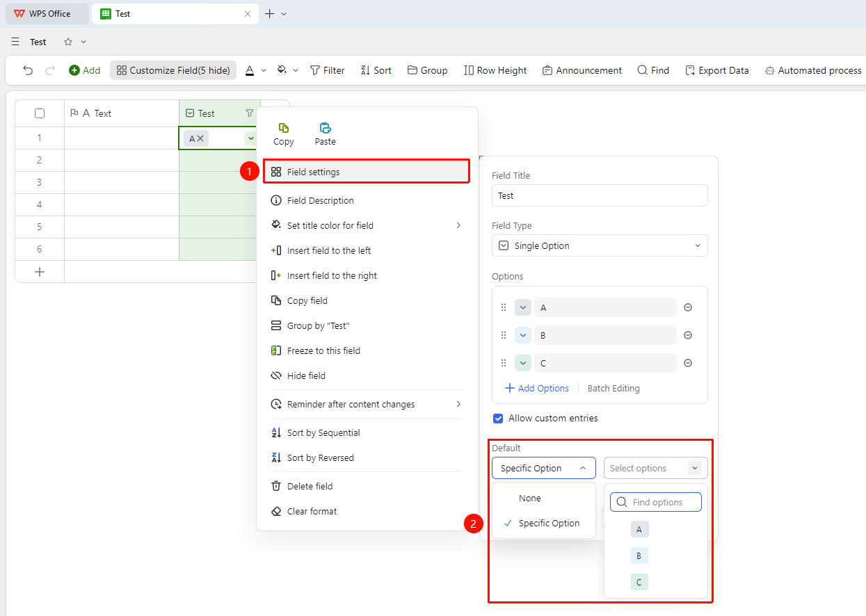Star the Test document as favorite
The width and height of the screenshot is (866, 616).
[68, 42]
